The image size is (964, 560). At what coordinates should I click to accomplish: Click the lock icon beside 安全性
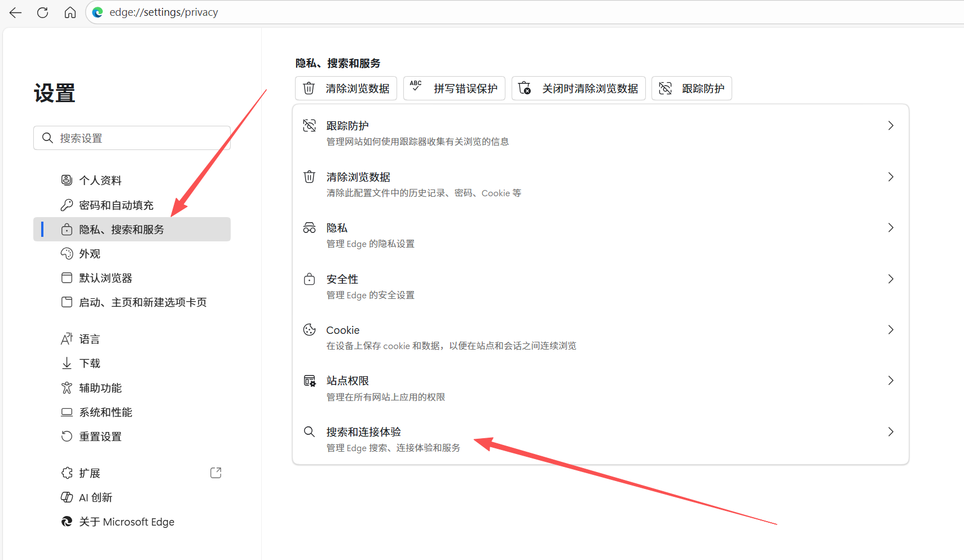[x=309, y=279]
